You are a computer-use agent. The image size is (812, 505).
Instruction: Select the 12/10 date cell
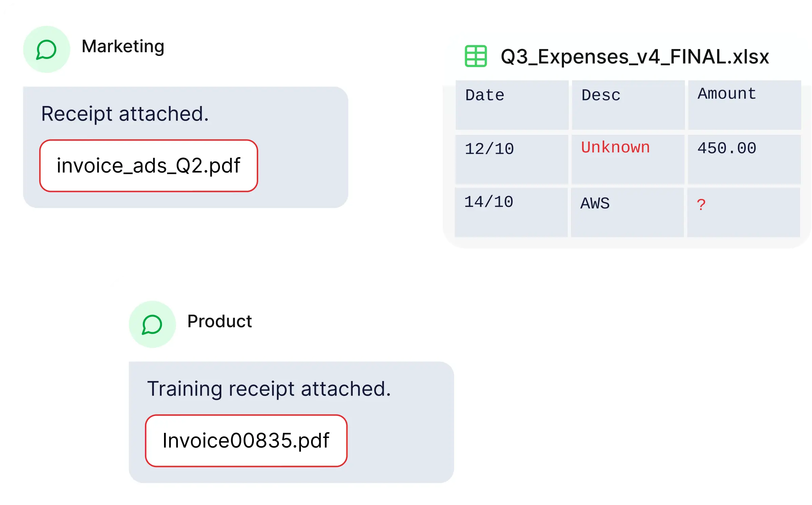tap(511, 159)
